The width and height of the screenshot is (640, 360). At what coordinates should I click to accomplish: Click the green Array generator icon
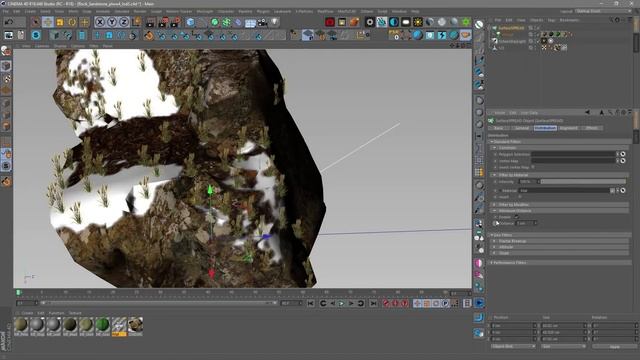coord(227,22)
